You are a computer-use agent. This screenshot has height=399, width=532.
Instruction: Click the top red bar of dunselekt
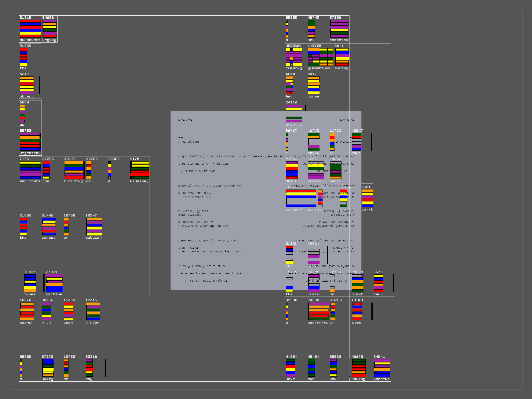pos(30,21)
